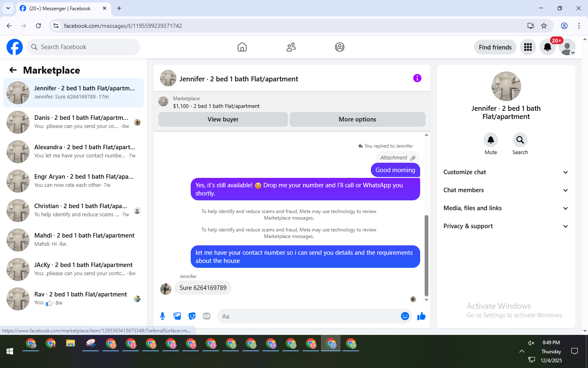Image resolution: width=588 pixels, height=368 pixels.
Task: Open File Explorer from the taskbar
Action: tap(71, 343)
